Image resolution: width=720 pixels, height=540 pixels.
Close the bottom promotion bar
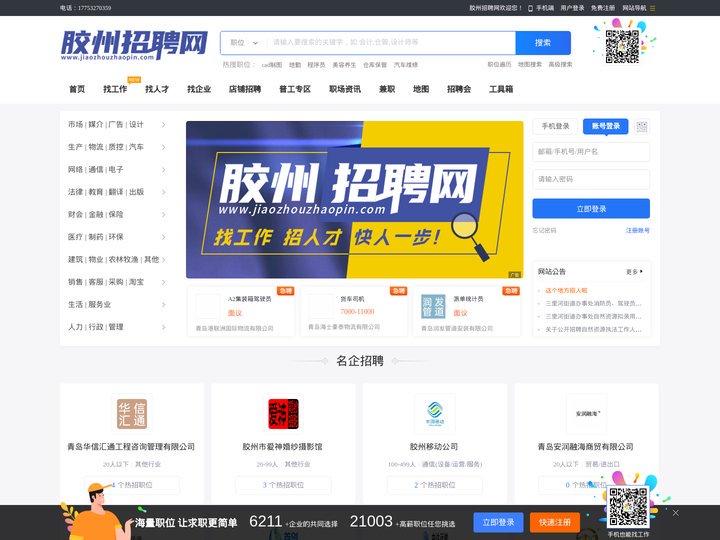click(x=675, y=512)
